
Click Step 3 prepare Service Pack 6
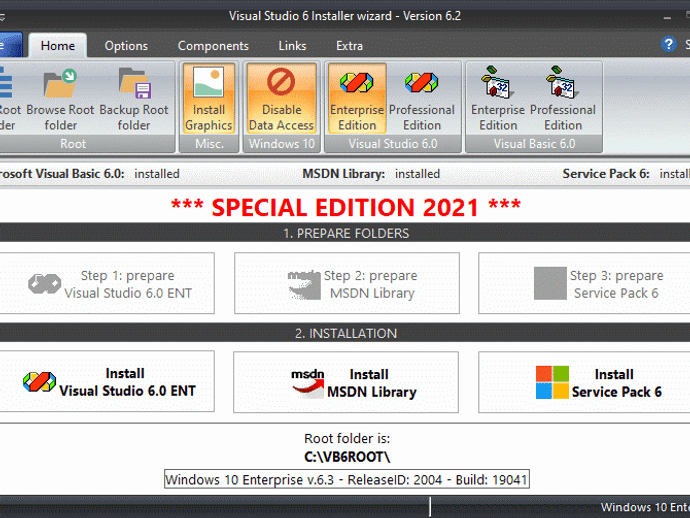pos(584,283)
